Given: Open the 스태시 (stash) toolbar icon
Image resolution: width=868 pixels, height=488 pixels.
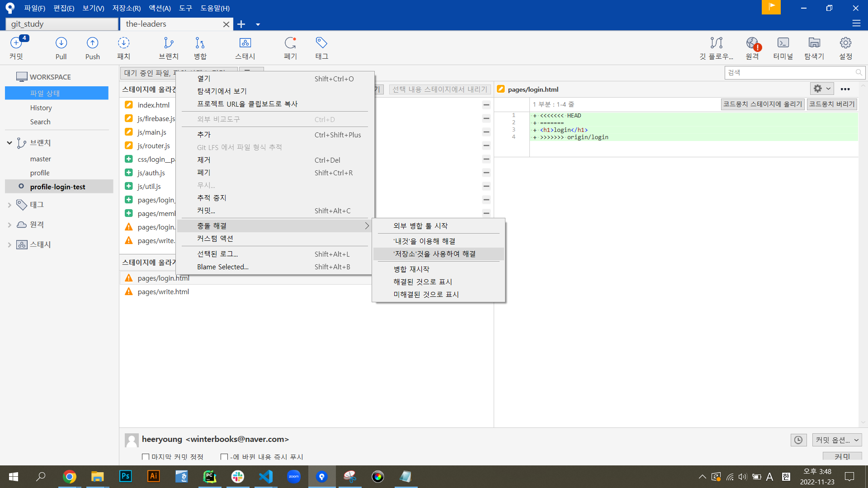Looking at the screenshot, I should tap(245, 48).
